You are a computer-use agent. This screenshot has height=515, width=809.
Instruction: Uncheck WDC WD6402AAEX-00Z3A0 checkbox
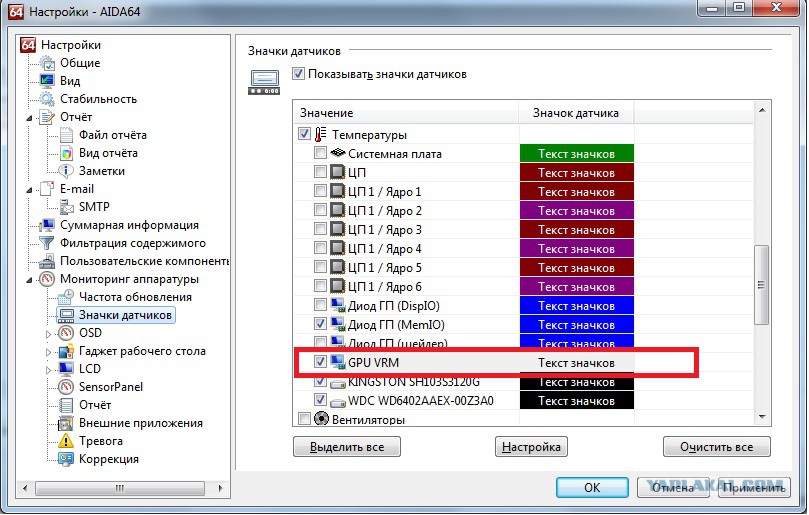tap(320, 400)
